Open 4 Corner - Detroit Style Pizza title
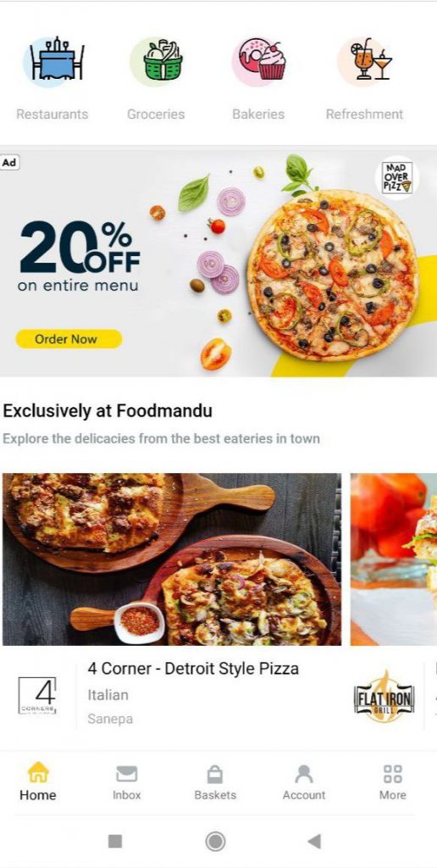This screenshot has width=437, height=868. [x=193, y=668]
